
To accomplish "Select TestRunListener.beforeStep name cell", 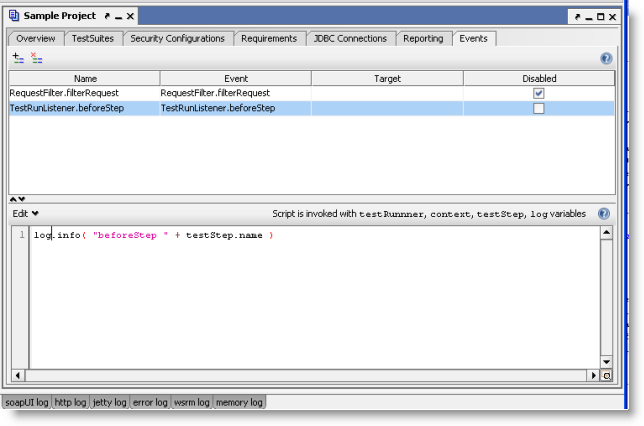I will point(84,108).
